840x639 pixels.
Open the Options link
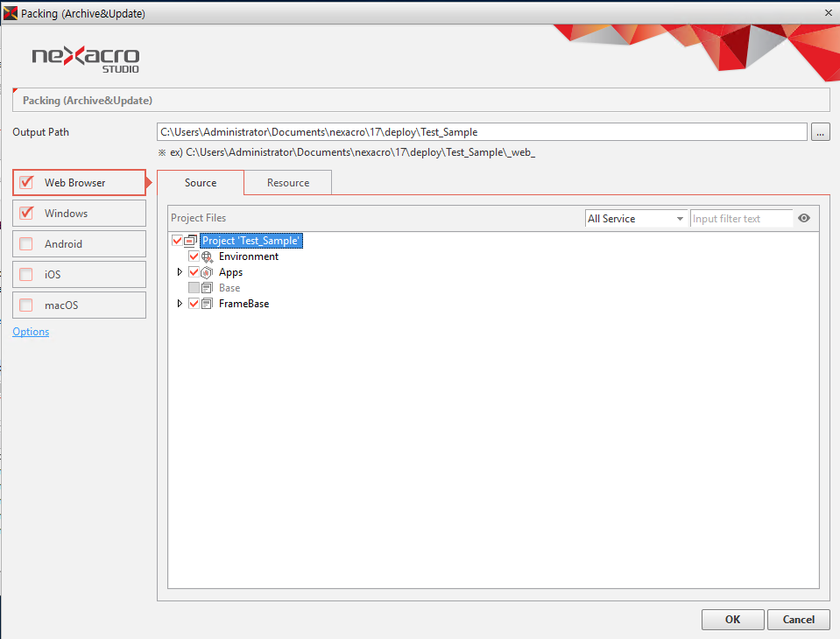pos(31,332)
